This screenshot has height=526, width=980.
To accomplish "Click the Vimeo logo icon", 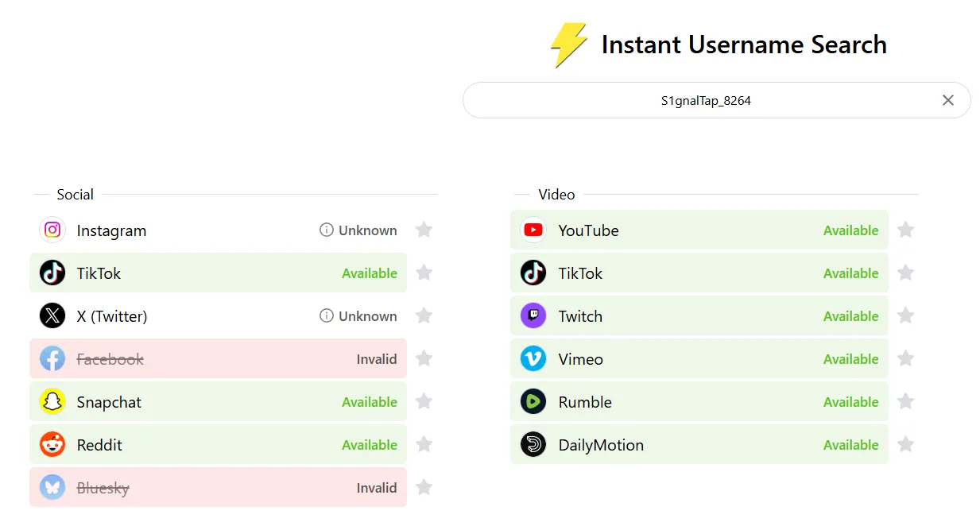I will coord(533,359).
